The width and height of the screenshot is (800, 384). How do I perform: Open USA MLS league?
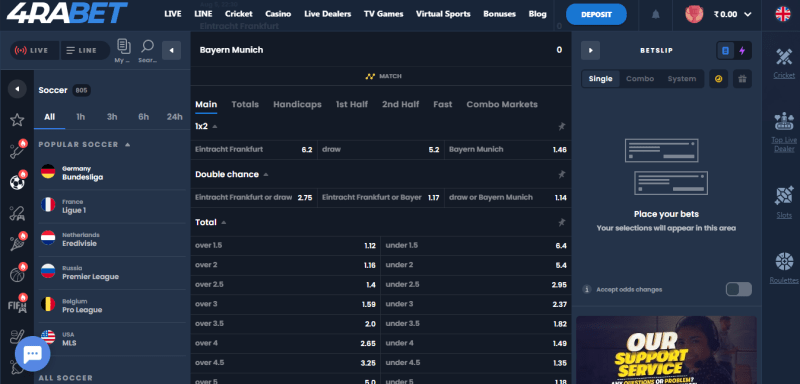click(x=112, y=339)
